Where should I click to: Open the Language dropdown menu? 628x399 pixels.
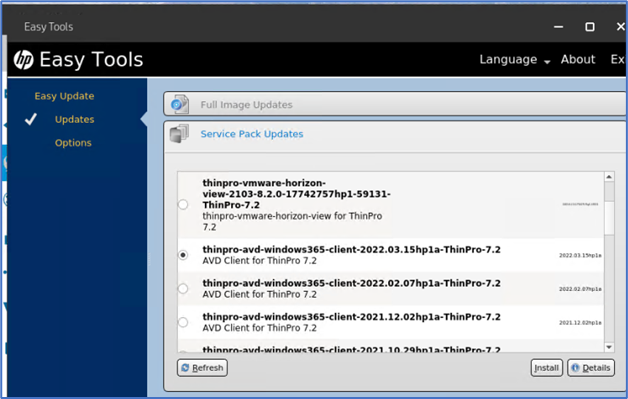pyautogui.click(x=515, y=59)
